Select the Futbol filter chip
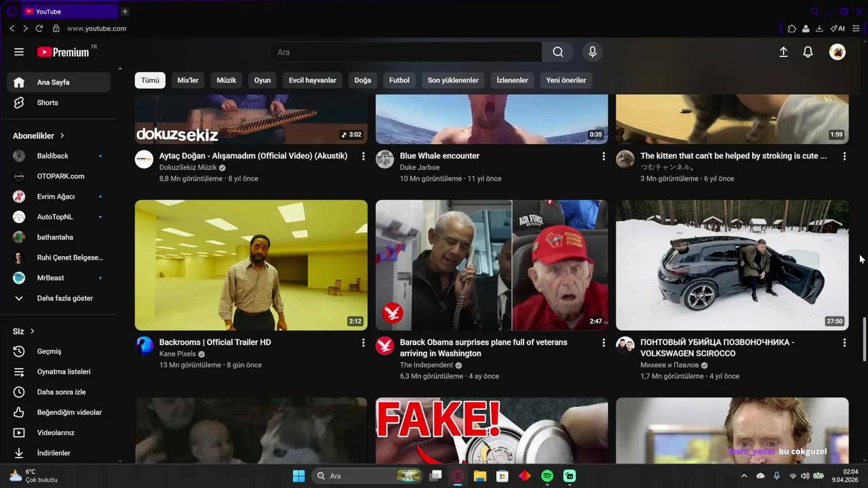 click(x=399, y=80)
